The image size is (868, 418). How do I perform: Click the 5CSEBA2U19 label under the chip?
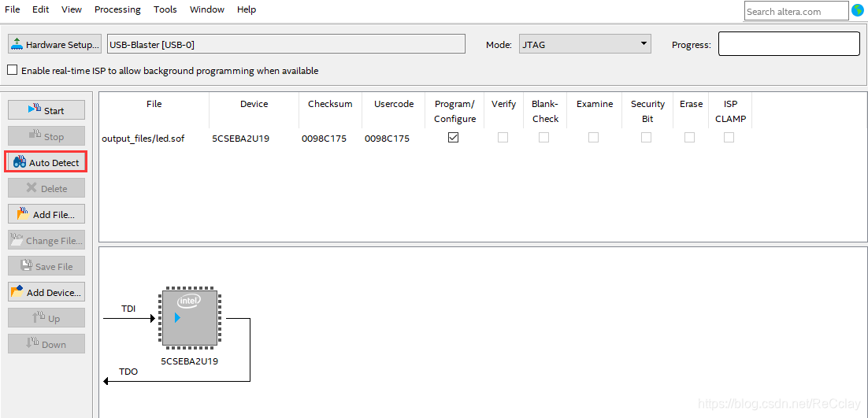point(189,361)
